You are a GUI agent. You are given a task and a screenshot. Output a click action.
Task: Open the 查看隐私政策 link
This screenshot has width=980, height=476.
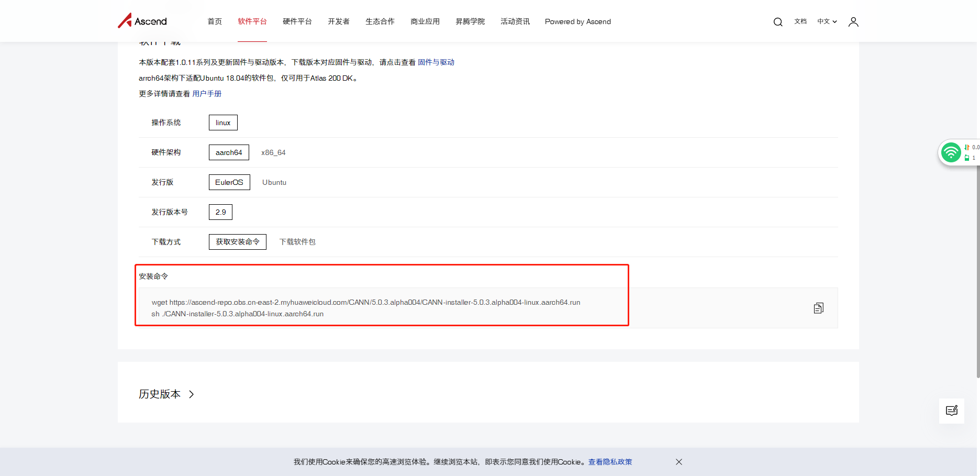tap(610, 462)
